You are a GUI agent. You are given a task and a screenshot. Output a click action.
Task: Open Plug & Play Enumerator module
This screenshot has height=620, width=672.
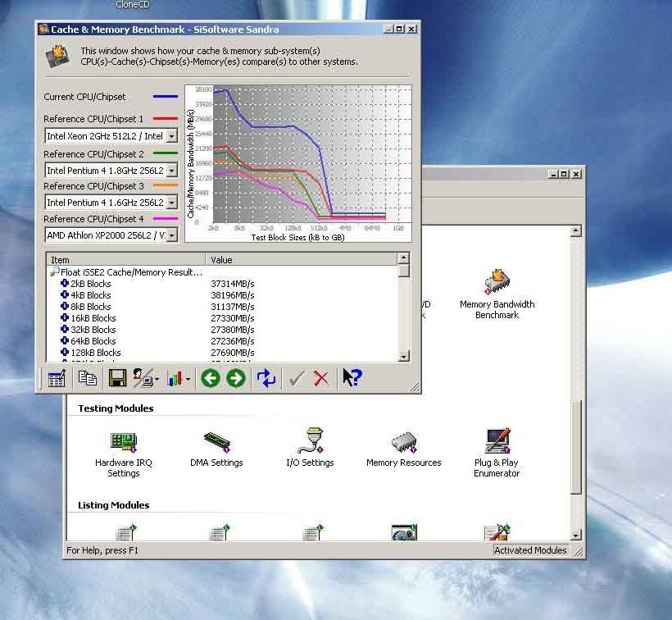[497, 454]
